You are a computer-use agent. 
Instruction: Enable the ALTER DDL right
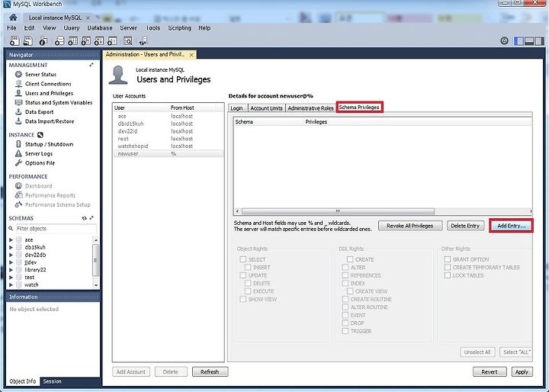[345, 267]
